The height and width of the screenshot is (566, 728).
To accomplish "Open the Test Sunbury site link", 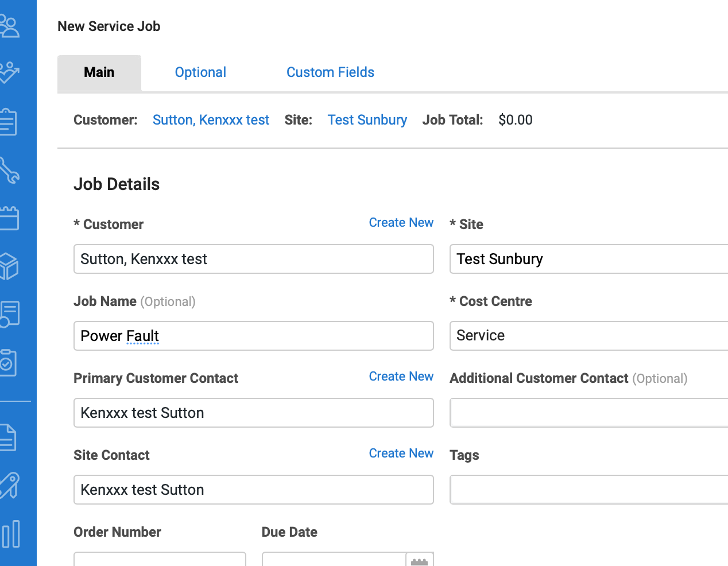I will pos(367,120).
